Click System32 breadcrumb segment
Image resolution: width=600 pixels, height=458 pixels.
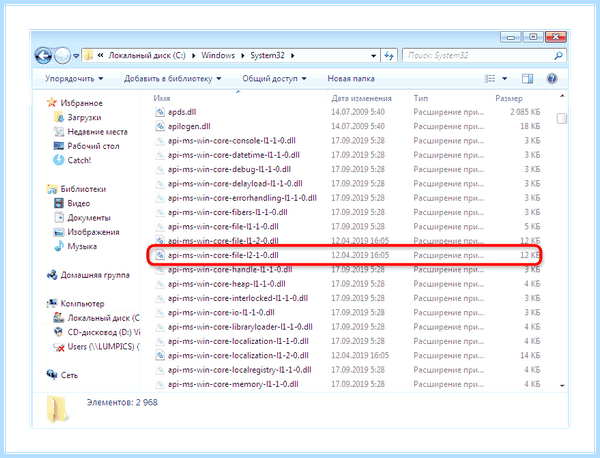(267, 55)
